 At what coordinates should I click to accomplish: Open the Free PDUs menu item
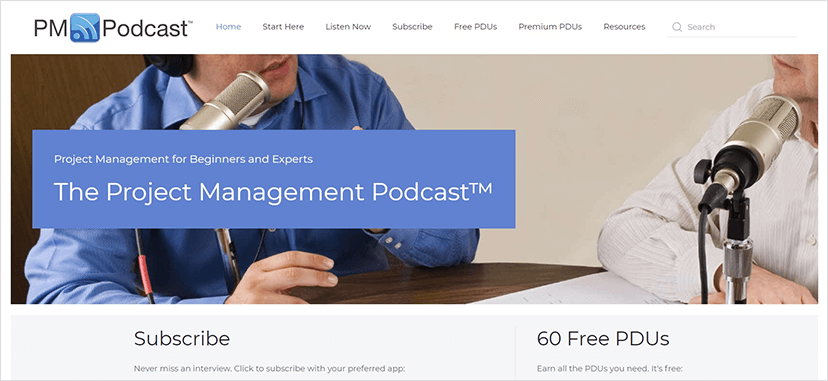(475, 26)
